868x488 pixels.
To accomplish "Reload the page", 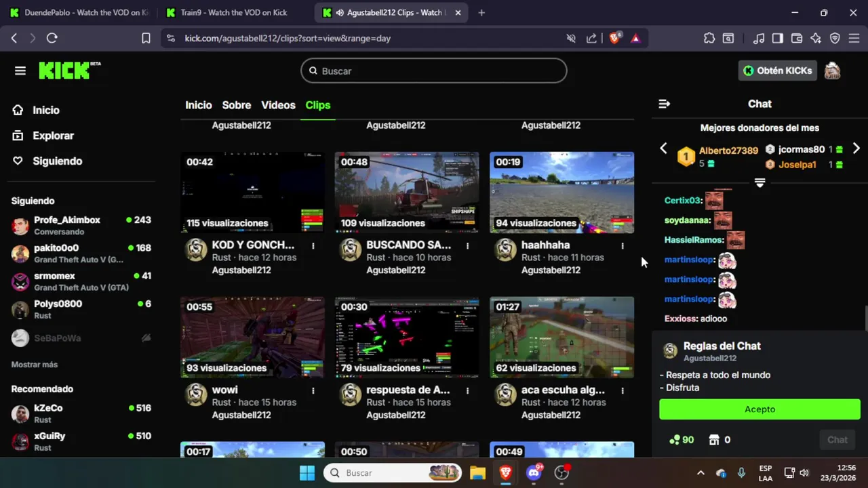I will (x=52, y=39).
